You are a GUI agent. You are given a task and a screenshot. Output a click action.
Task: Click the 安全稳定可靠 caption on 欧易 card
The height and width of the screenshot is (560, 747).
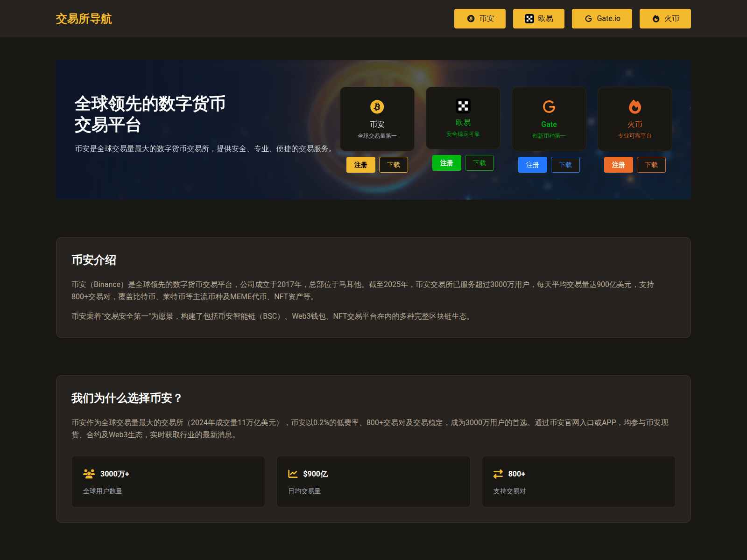(x=463, y=134)
